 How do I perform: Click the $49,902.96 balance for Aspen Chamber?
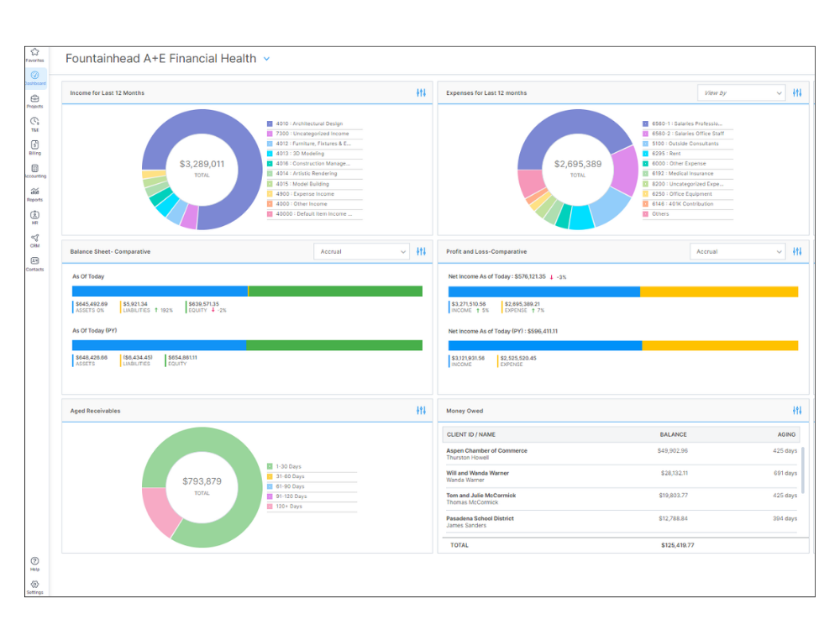[x=672, y=451]
